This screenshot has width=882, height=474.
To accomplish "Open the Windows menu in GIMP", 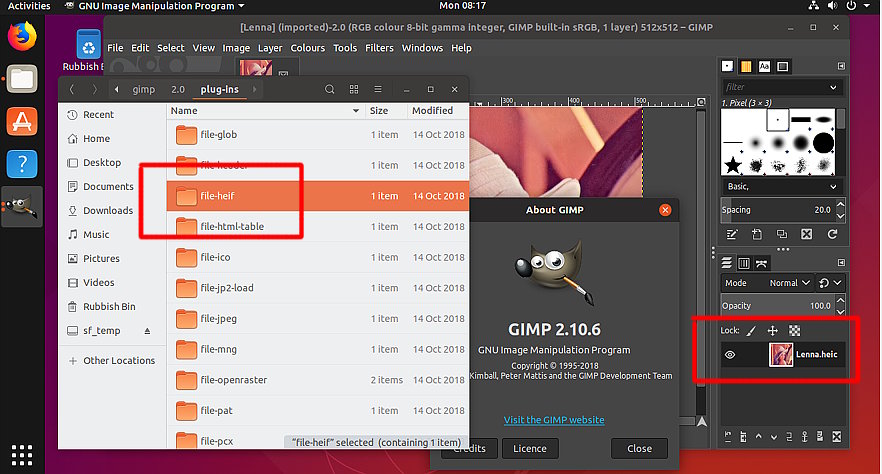I will point(422,48).
